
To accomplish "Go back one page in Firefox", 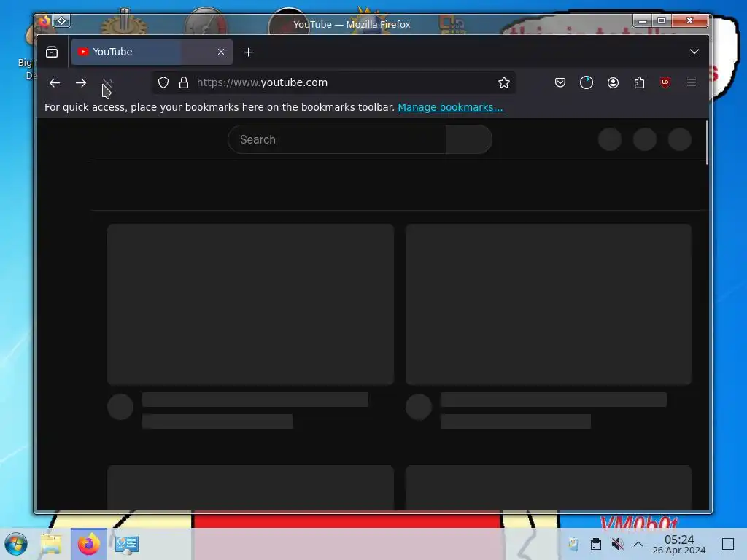I will tap(55, 83).
